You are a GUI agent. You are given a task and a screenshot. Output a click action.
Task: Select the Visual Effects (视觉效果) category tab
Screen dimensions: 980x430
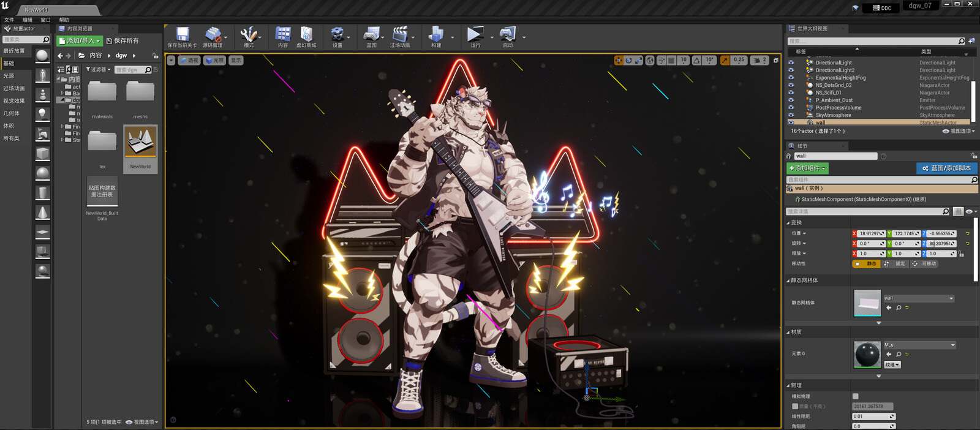point(14,101)
